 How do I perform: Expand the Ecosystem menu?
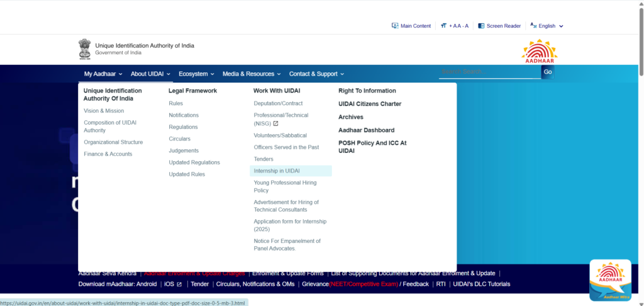point(196,74)
